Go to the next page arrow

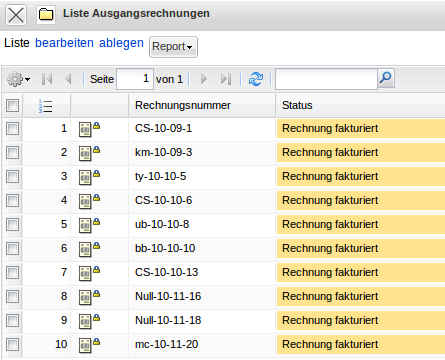pyautogui.click(x=203, y=79)
